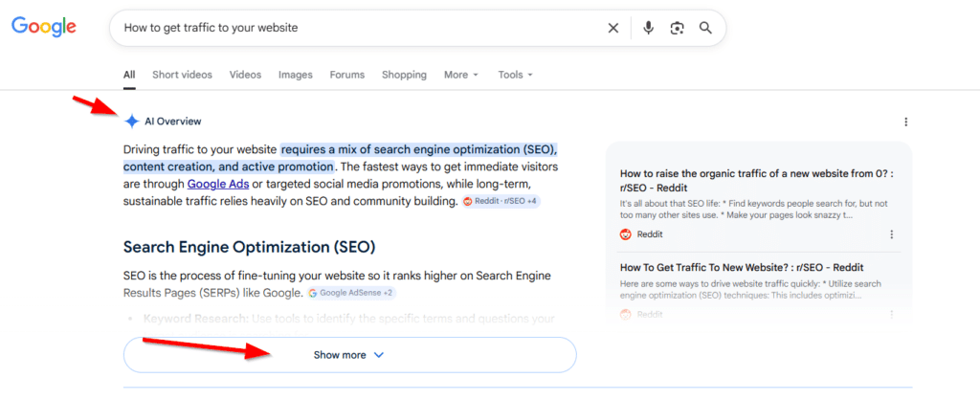Click 'Search Engine Optimization (SEO)' heading

coord(250,248)
